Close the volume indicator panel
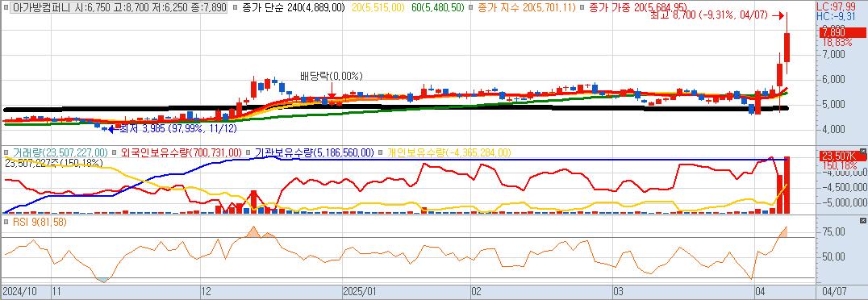 tap(863, 151)
